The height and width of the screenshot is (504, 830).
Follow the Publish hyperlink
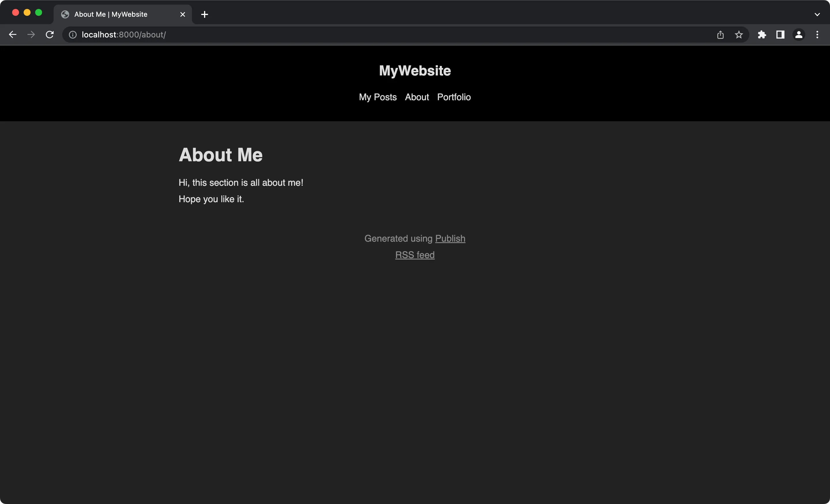(x=450, y=238)
